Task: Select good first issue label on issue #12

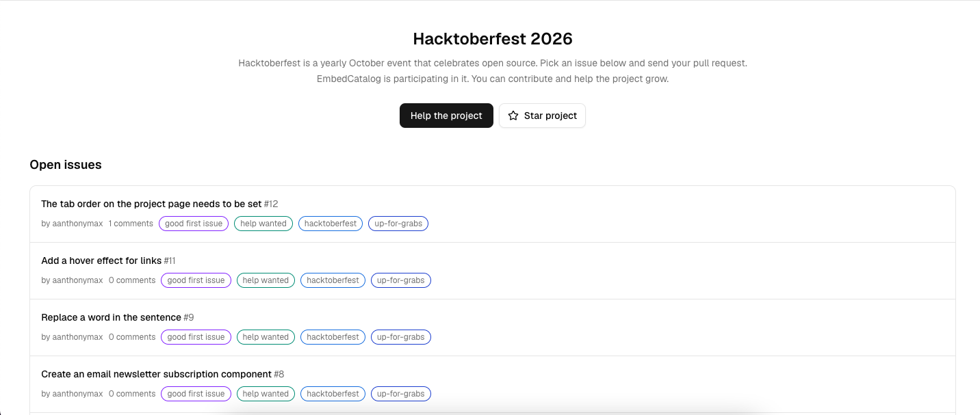Action: (x=194, y=224)
